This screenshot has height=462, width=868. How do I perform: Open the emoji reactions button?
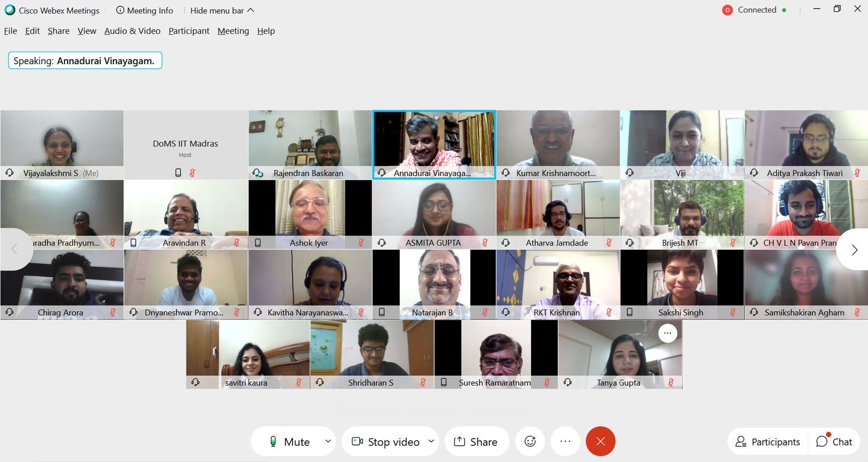530,441
